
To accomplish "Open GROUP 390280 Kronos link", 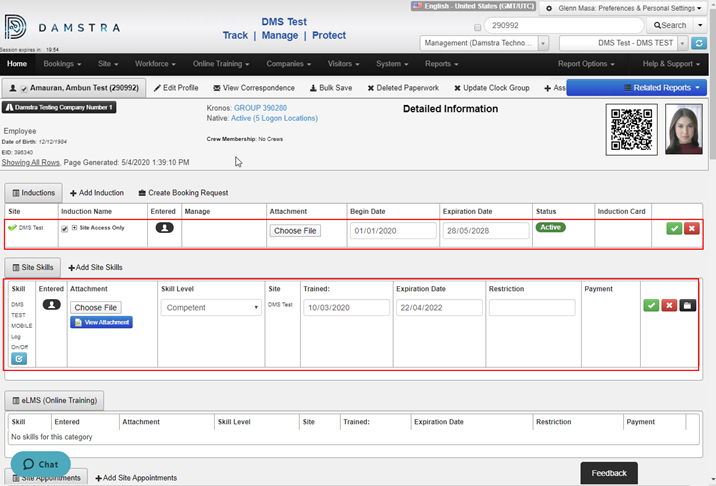I will [260, 108].
